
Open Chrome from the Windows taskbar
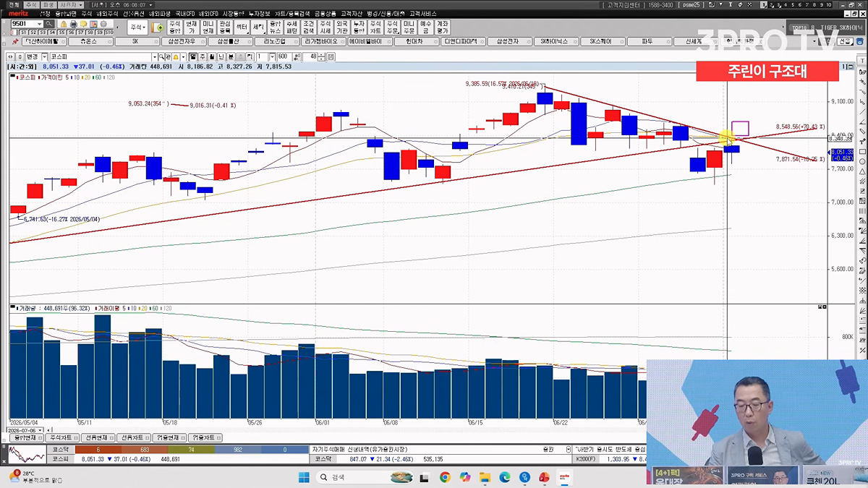(444, 477)
